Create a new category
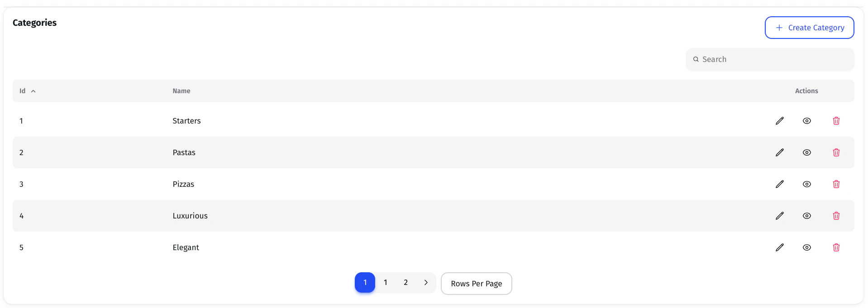This screenshot has width=868, height=308. 809,28
